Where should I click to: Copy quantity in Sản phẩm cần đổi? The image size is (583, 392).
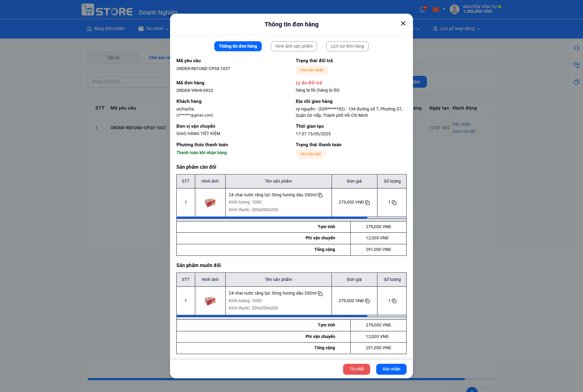coord(394,202)
